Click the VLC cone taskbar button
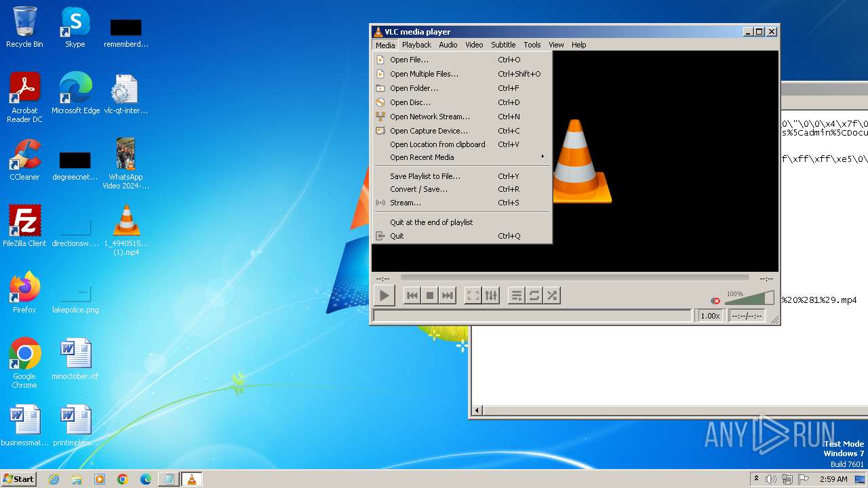The width and height of the screenshot is (868, 488). [191, 479]
